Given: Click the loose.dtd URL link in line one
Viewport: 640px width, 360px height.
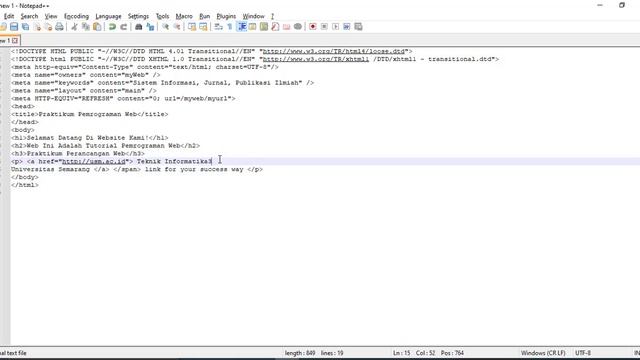Looking at the screenshot, I should pyautogui.click(x=333, y=51).
